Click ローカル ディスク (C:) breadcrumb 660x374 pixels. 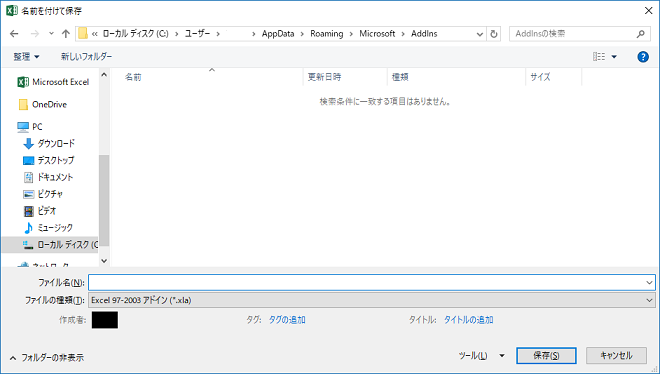click(136, 34)
